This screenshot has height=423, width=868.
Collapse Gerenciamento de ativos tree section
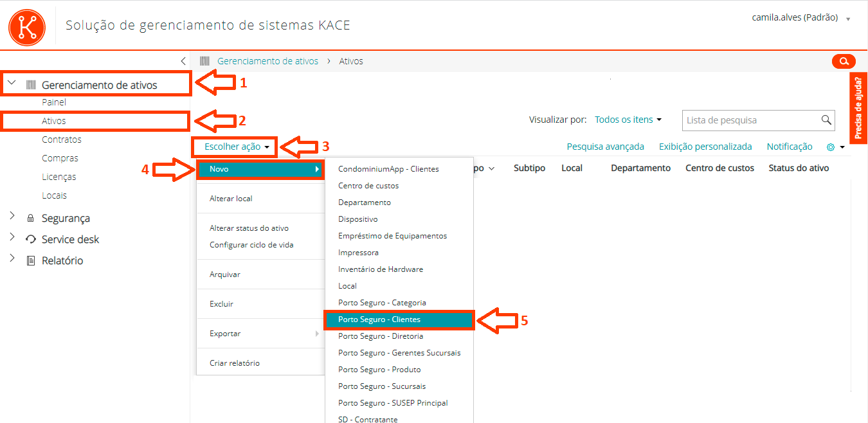(x=12, y=84)
